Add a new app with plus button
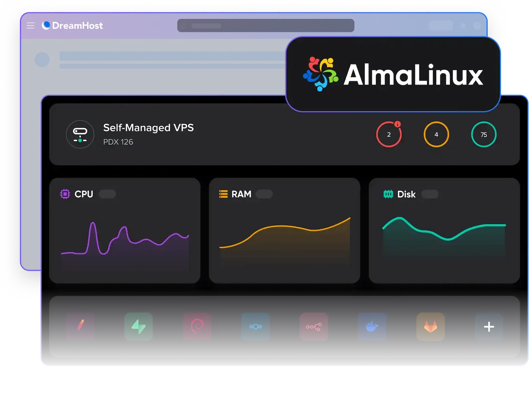532x399 pixels. click(489, 326)
